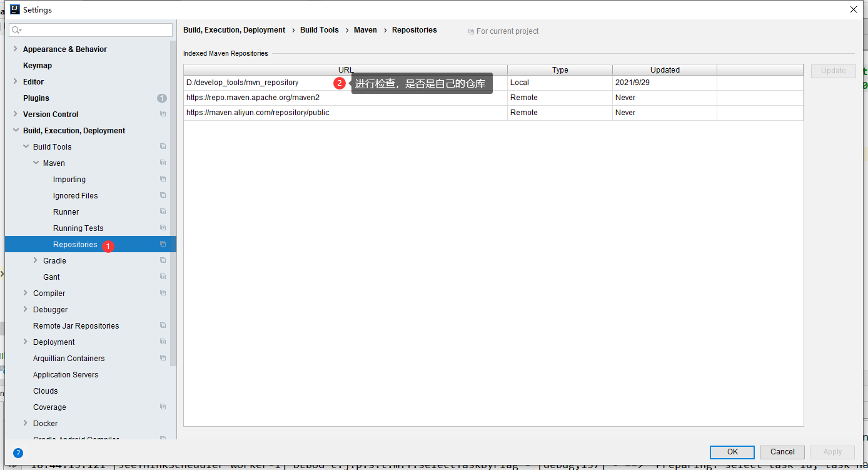This screenshot has width=868, height=470.
Task: Select Running Tests under Maven
Action: 78,228
